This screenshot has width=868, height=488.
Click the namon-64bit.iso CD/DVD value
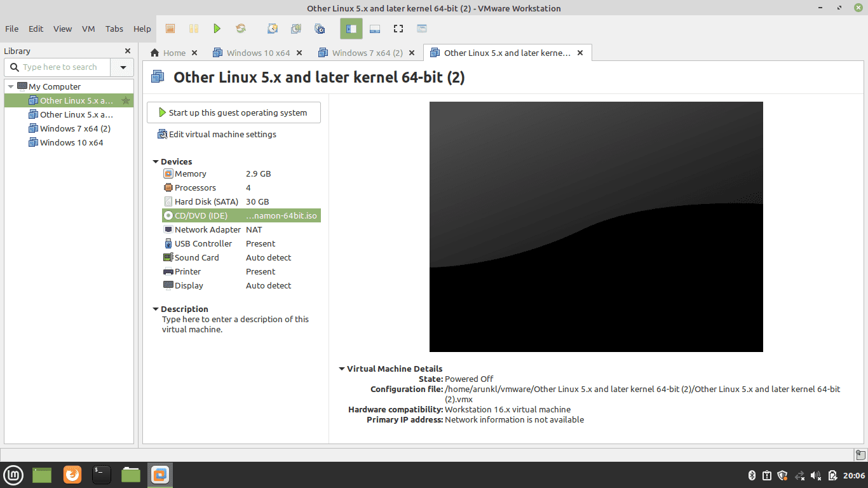pos(281,215)
